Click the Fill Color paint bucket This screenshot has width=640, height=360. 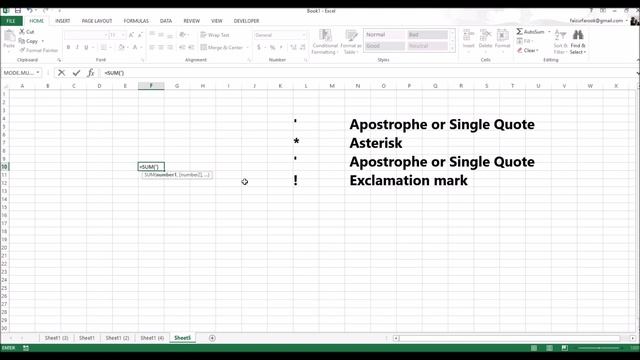(x=121, y=47)
